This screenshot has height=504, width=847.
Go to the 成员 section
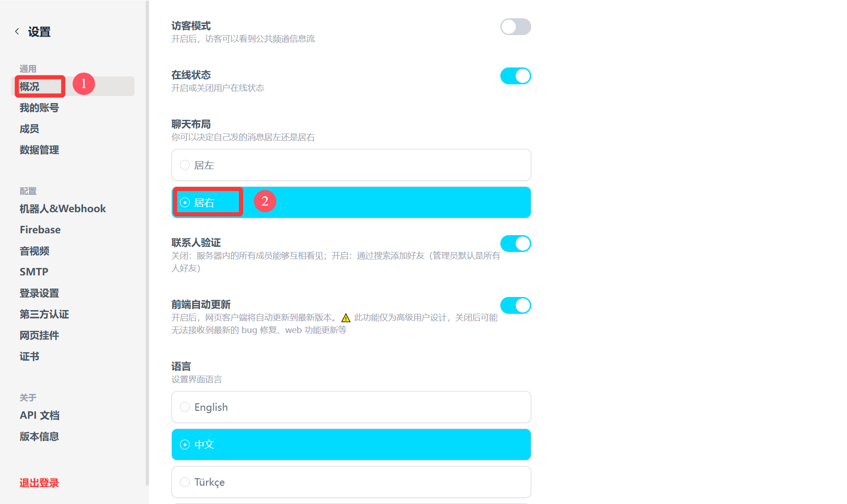tap(30, 129)
